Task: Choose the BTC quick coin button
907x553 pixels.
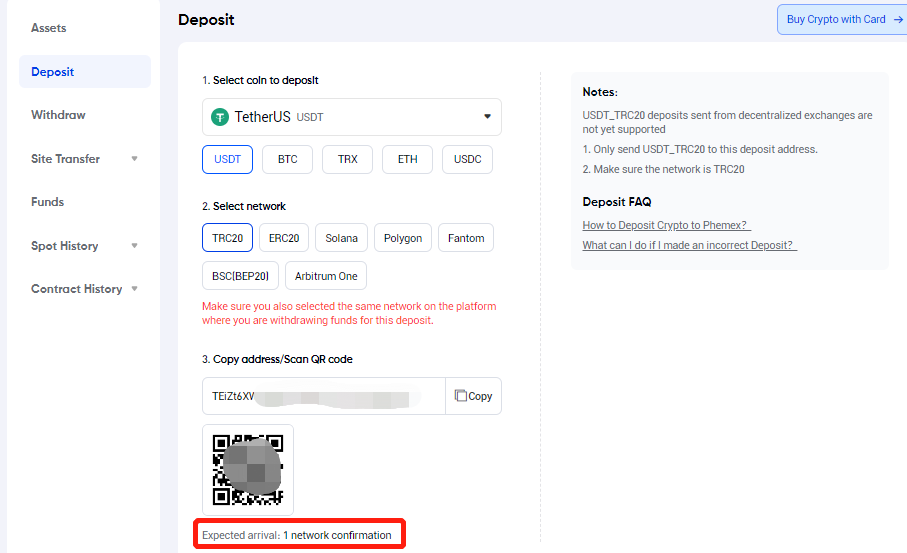Action: click(x=287, y=159)
